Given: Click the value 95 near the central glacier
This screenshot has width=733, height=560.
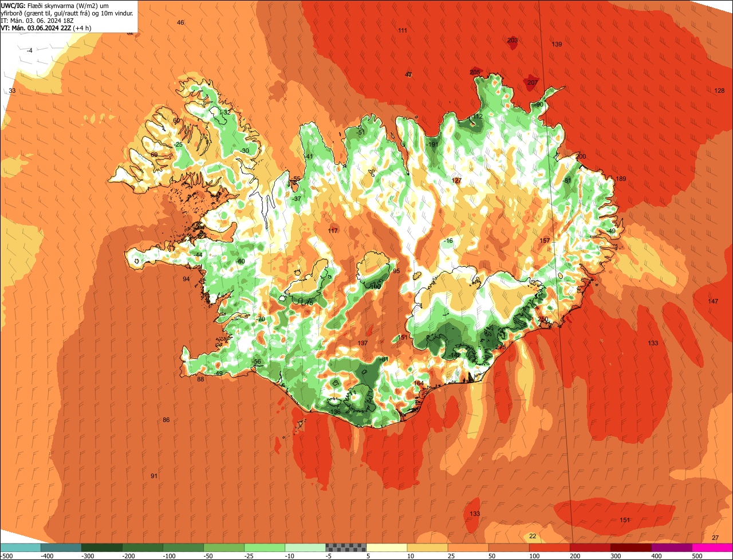Looking at the screenshot, I should (x=396, y=271).
